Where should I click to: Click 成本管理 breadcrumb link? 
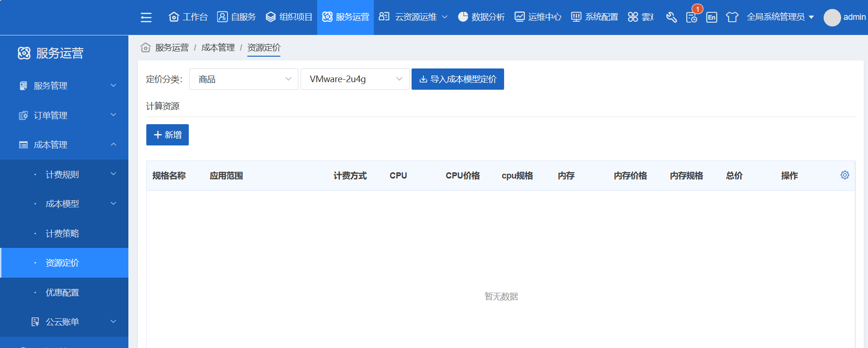tap(218, 48)
